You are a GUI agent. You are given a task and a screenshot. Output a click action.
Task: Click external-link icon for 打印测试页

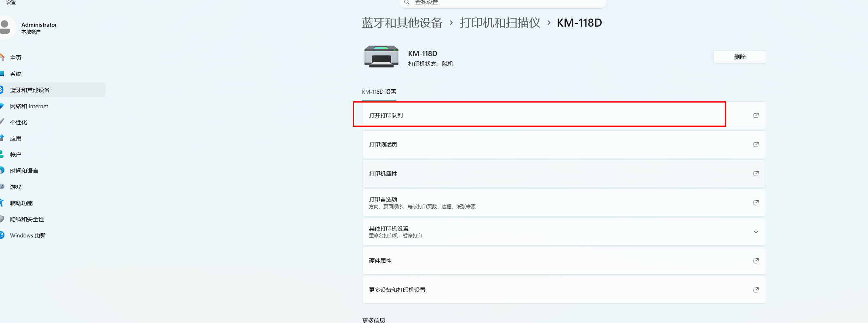756,145
